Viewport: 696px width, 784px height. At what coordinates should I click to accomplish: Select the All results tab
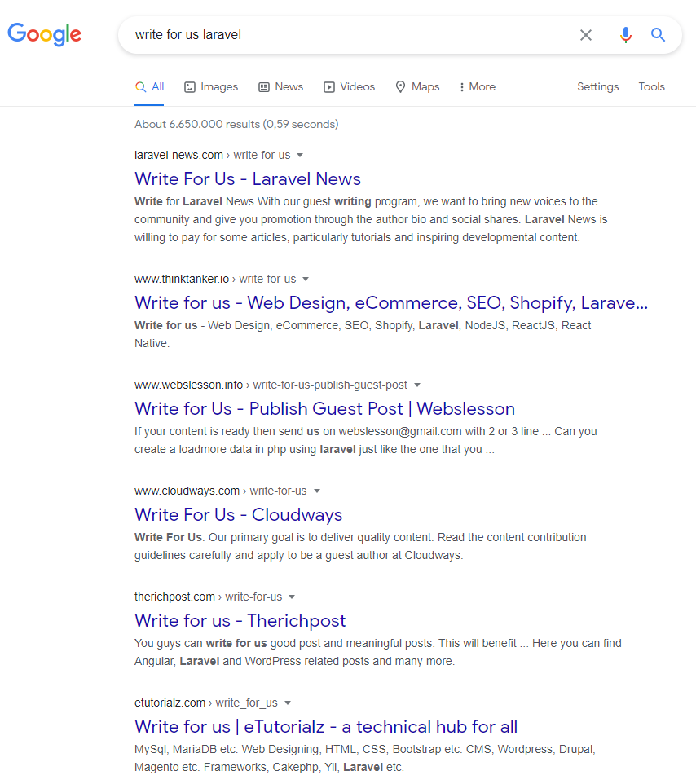point(149,87)
